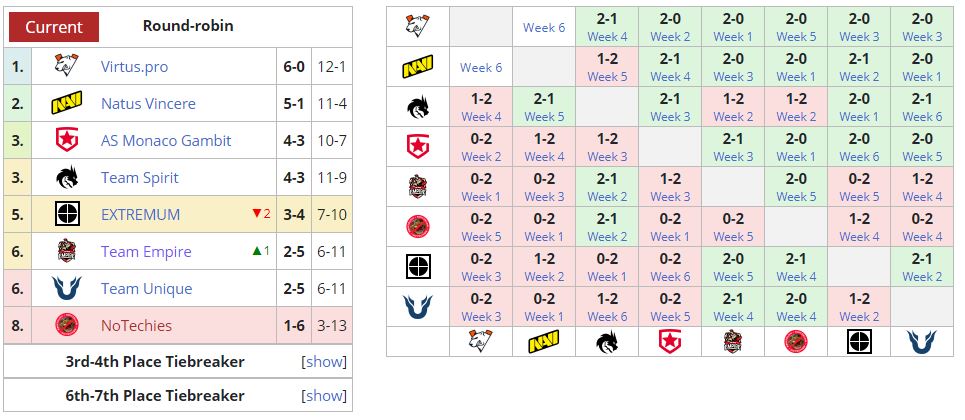This screenshot has height=420, width=965.
Task: Click the NoTechies logo in the standings list
Action: [66, 326]
